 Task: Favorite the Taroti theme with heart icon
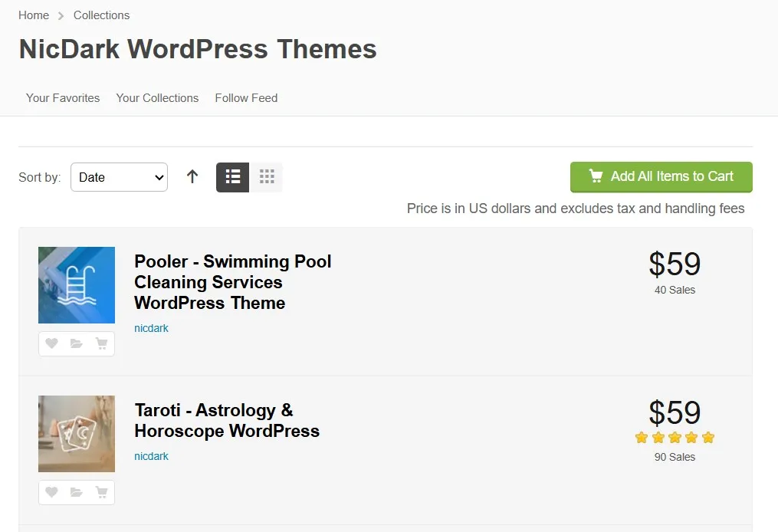pyautogui.click(x=51, y=492)
